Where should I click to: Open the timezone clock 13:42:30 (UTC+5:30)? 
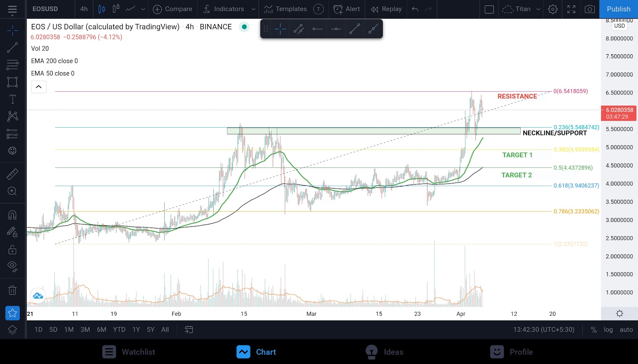click(x=544, y=330)
